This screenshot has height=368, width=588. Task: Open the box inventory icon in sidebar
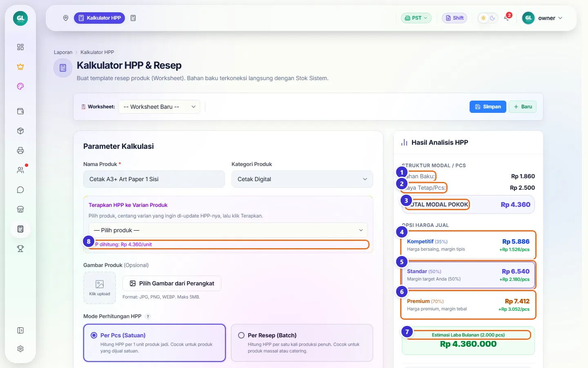coord(20,131)
